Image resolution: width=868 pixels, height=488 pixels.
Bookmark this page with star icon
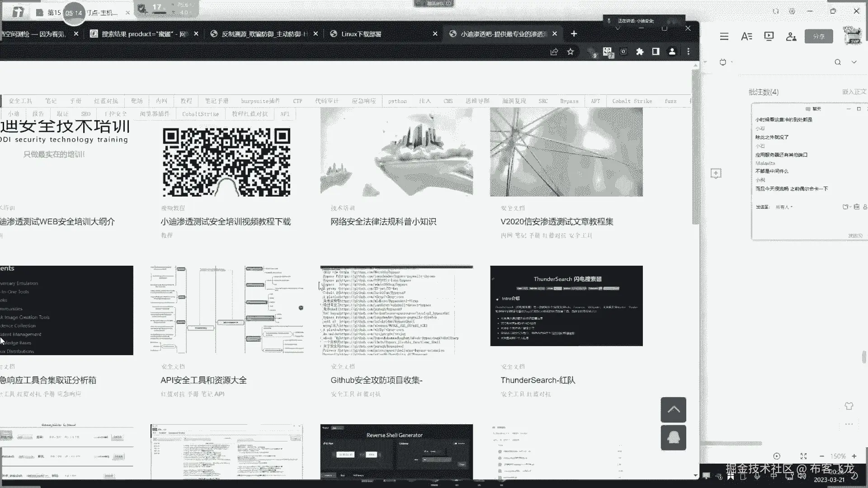click(571, 52)
